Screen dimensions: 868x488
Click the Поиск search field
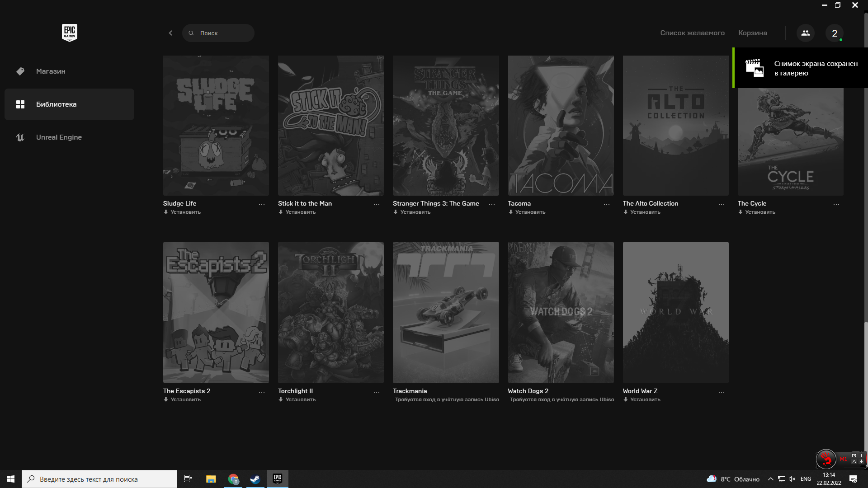click(x=218, y=33)
